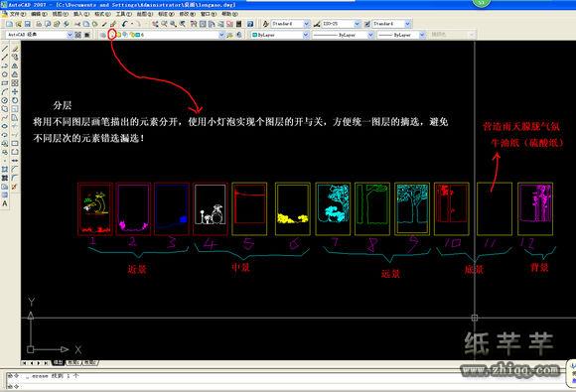The width and height of the screenshot is (576, 392).
Task: Expand the ISO-25 dimension style dropdown
Action: (341, 24)
